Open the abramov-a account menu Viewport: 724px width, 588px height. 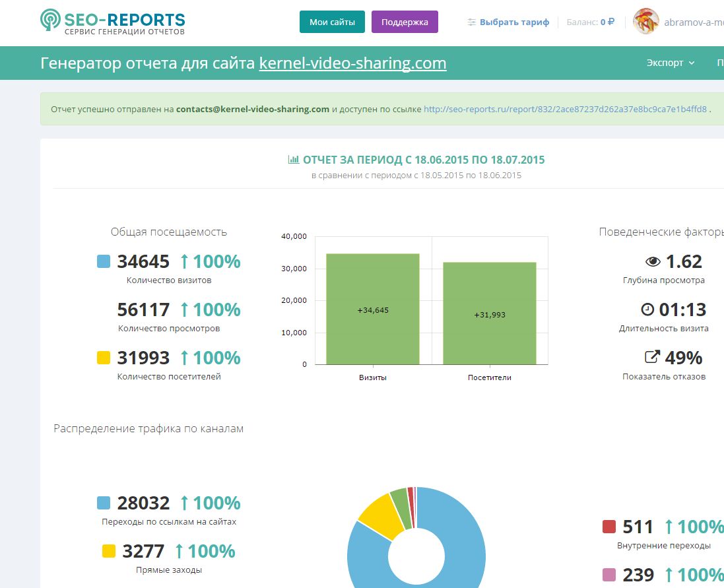(x=694, y=22)
